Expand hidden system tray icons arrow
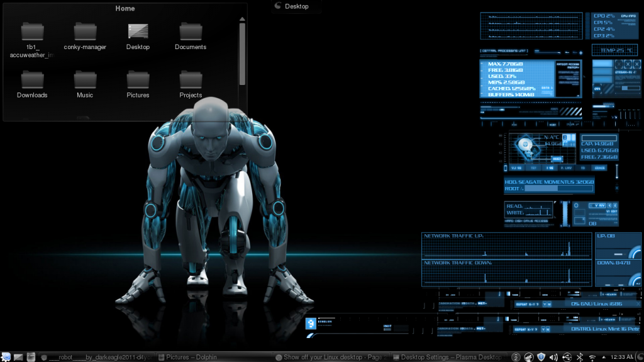 point(603,357)
